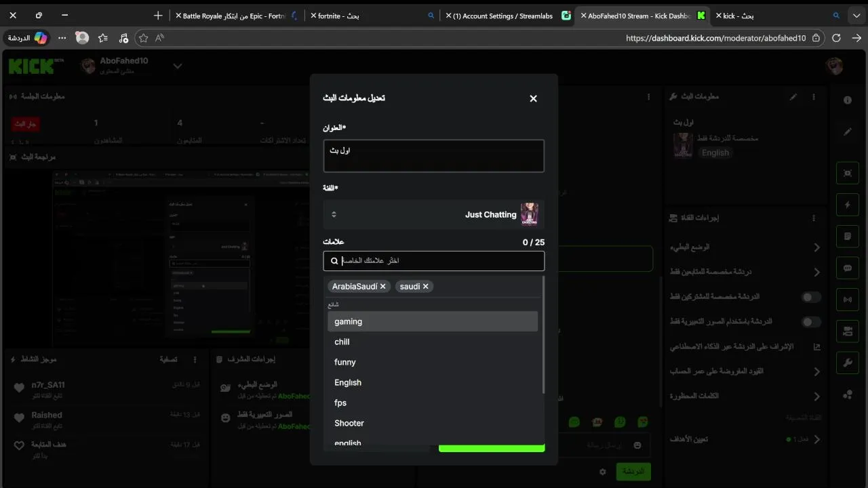868x488 pixels.
Task: Click the chat الدردشة green button
Action: click(633, 471)
